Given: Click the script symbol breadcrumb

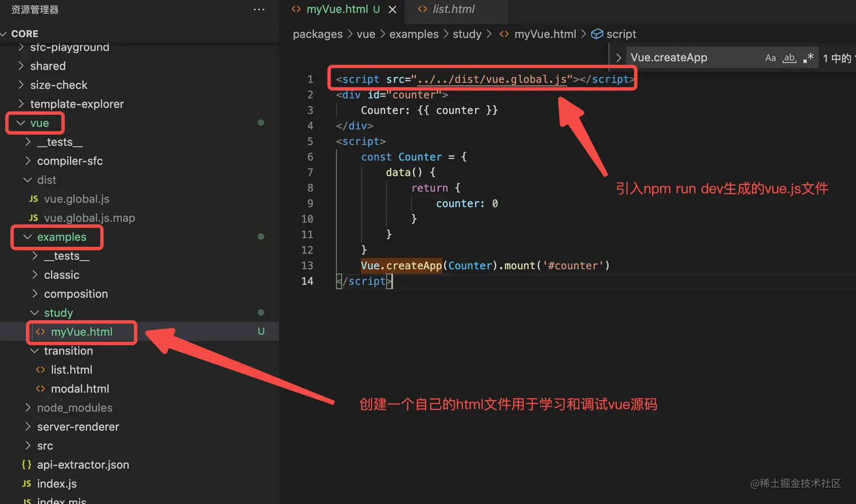Looking at the screenshot, I should 621,34.
